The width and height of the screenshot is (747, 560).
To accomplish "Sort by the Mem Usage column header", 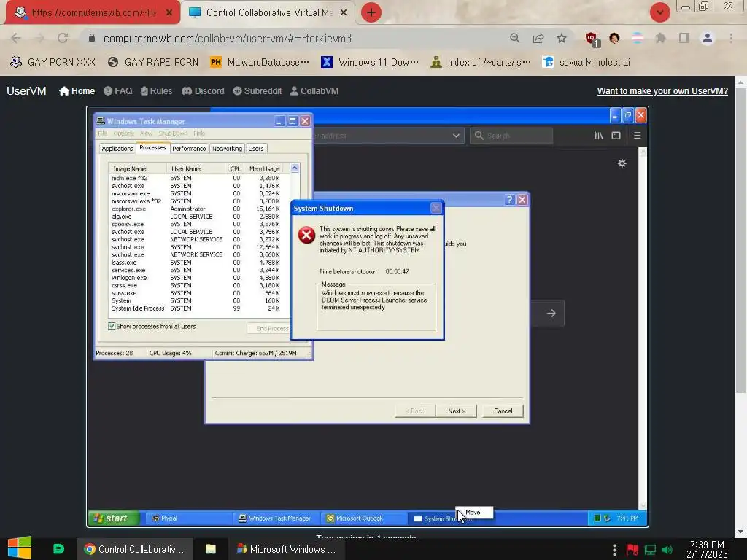I will pyautogui.click(x=265, y=168).
